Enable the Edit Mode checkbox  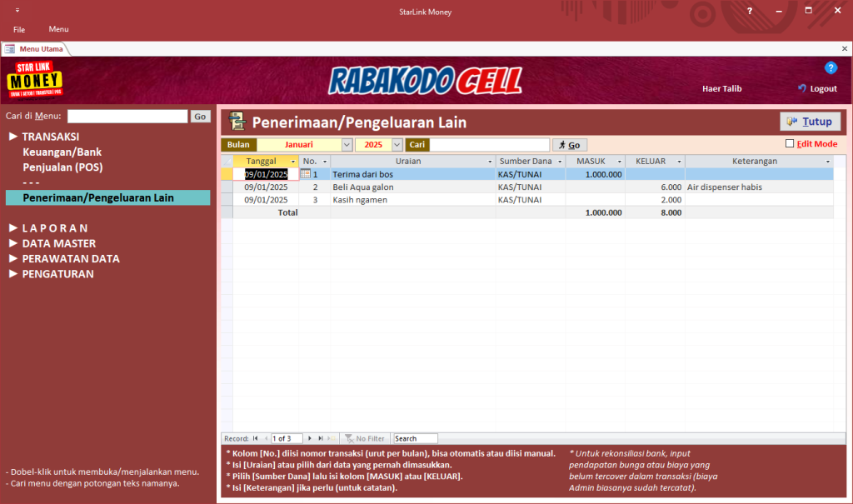(790, 143)
